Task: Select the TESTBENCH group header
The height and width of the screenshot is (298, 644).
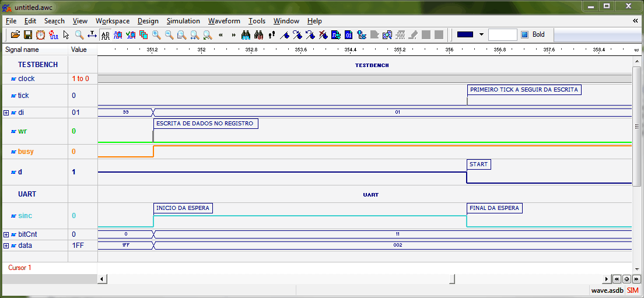Action: [x=38, y=65]
